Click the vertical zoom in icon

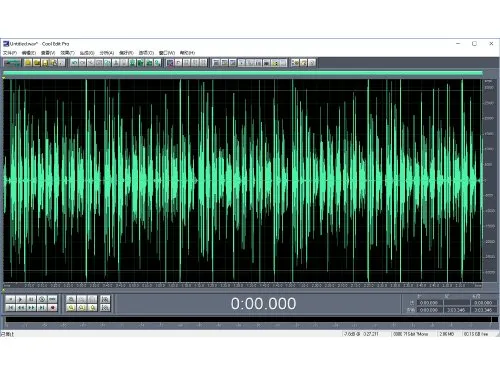pyautogui.click(x=105, y=299)
